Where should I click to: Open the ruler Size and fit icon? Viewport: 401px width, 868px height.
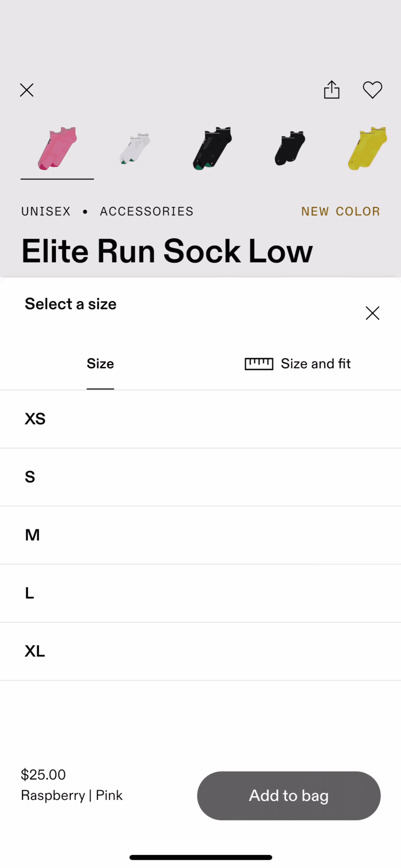point(259,364)
